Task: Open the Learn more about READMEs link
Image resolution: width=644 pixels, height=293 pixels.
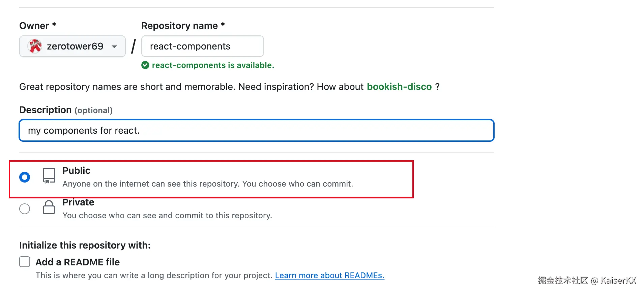Action: (x=329, y=275)
